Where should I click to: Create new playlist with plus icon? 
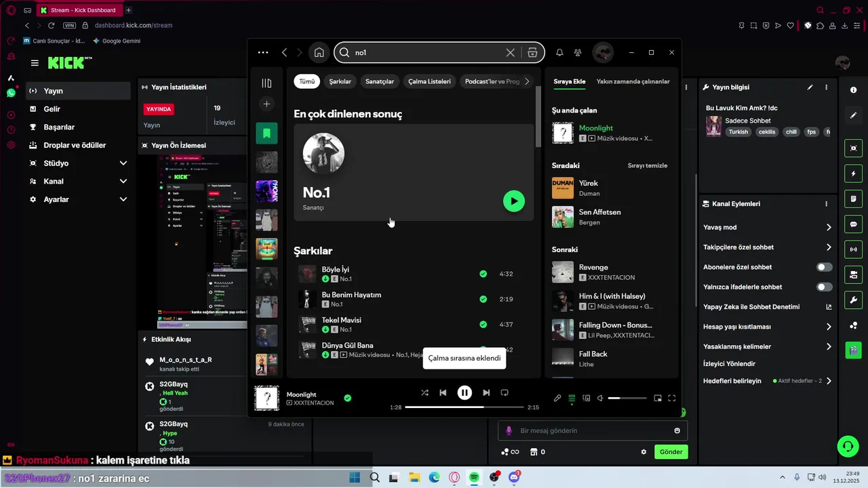click(267, 104)
